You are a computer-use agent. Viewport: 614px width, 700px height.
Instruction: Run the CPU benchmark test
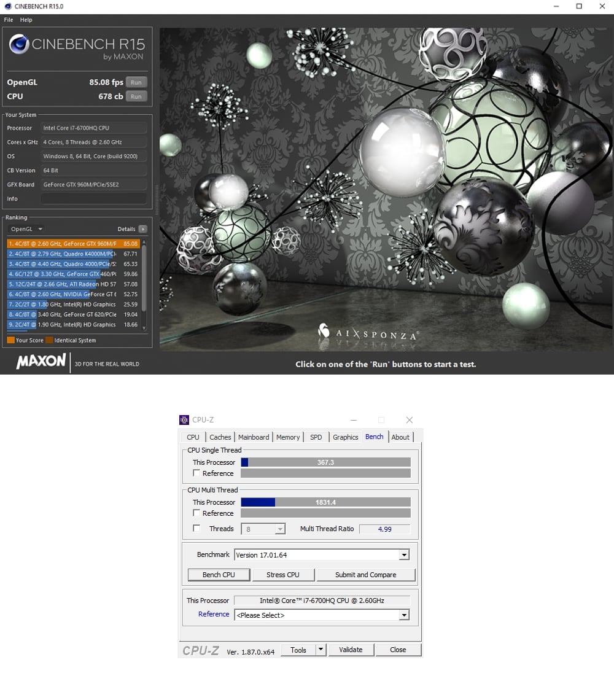pyautogui.click(x=136, y=96)
